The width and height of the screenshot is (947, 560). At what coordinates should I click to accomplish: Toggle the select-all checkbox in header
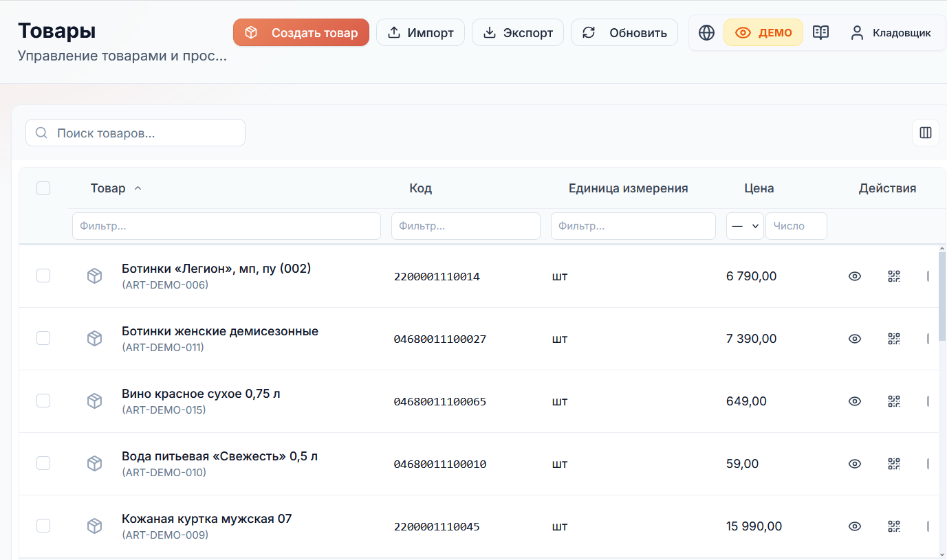click(x=43, y=188)
